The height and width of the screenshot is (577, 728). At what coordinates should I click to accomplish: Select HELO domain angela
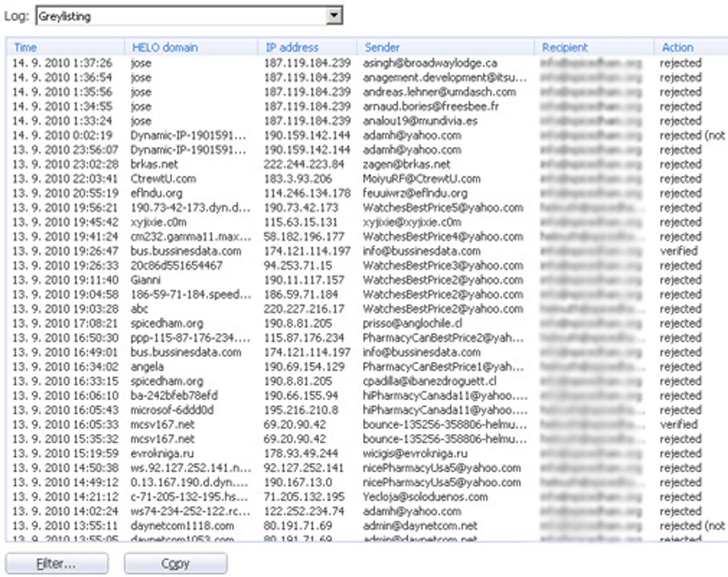(x=147, y=366)
